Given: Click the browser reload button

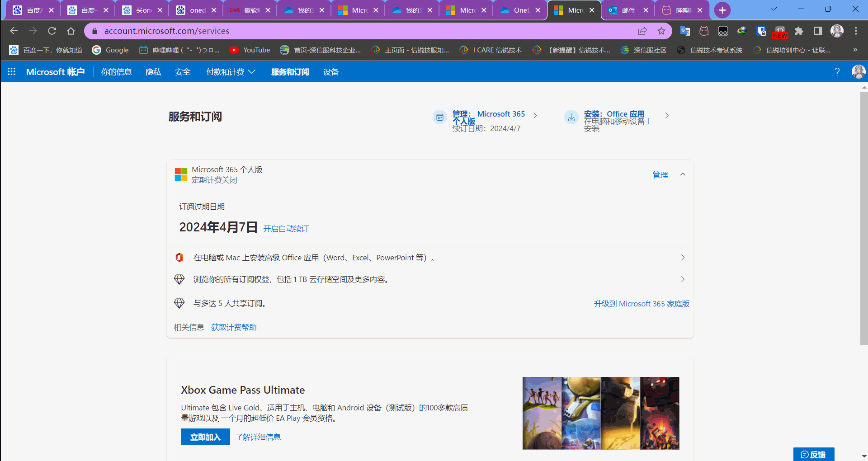Looking at the screenshot, I should click(52, 31).
